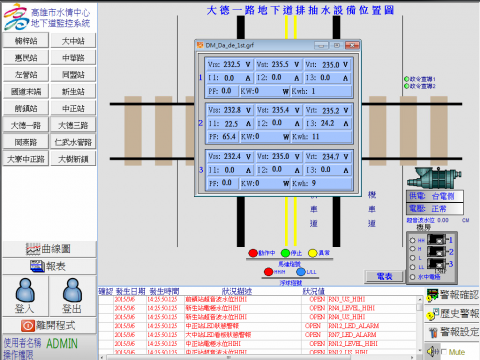Image resolution: width=480 pixels, height=360 pixels.
Task: Click meter 2 Kwh value 11
Action: pyautogui.click(x=315, y=137)
